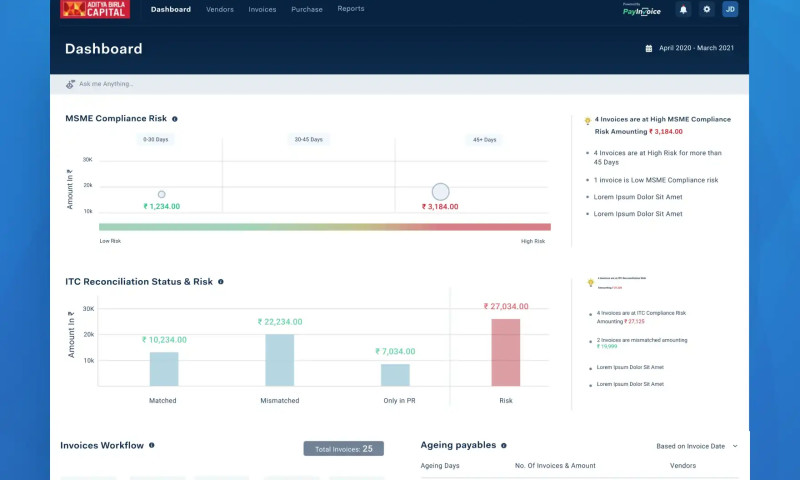
Task: Click the Total Invoices: 25 button
Action: pyautogui.click(x=343, y=449)
